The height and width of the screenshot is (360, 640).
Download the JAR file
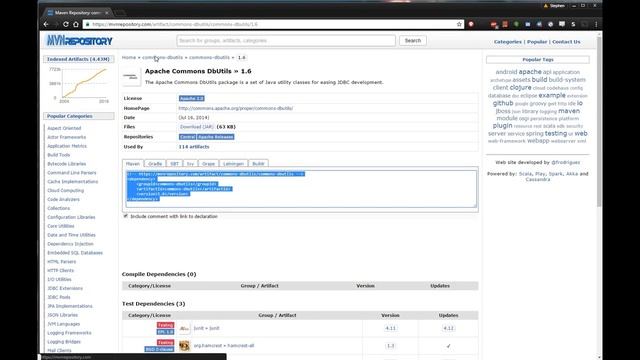click(197, 127)
